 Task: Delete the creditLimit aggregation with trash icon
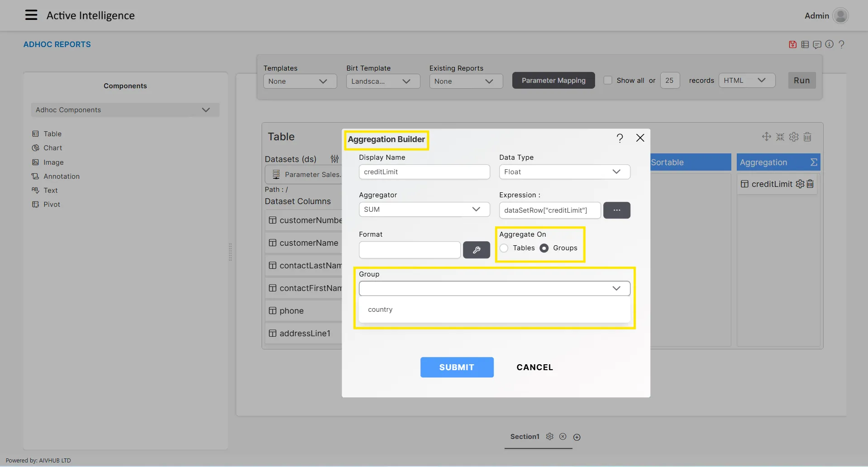[810, 184]
